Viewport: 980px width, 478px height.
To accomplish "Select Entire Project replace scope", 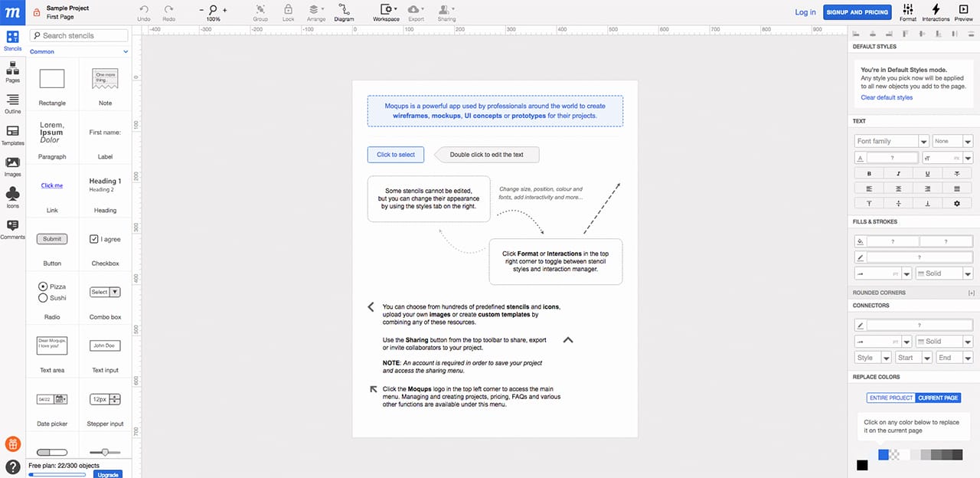I will click(x=891, y=398).
